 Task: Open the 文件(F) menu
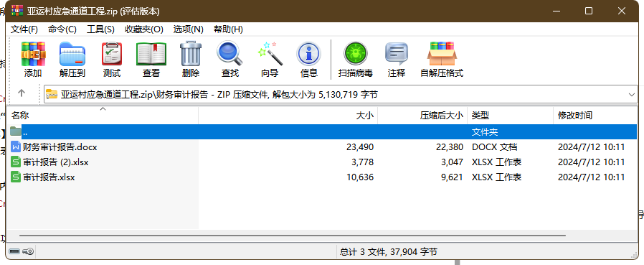pyautogui.click(x=24, y=29)
